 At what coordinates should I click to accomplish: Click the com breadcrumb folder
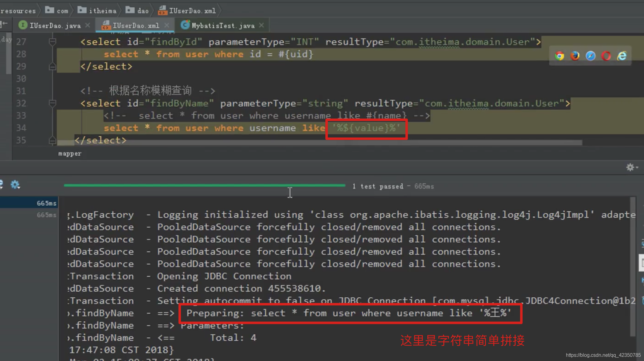point(57,11)
